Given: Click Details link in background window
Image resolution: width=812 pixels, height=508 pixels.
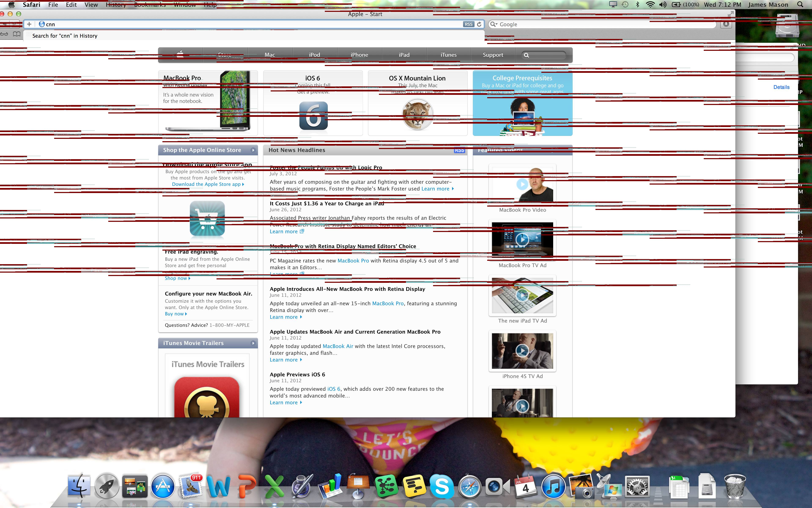Looking at the screenshot, I should click(x=782, y=87).
